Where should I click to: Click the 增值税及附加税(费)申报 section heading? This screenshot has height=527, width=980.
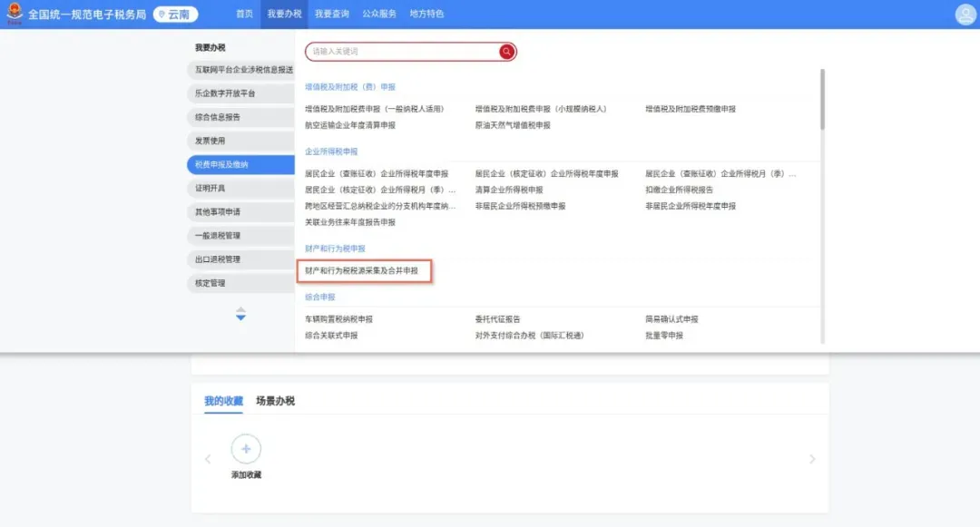pyautogui.click(x=350, y=87)
